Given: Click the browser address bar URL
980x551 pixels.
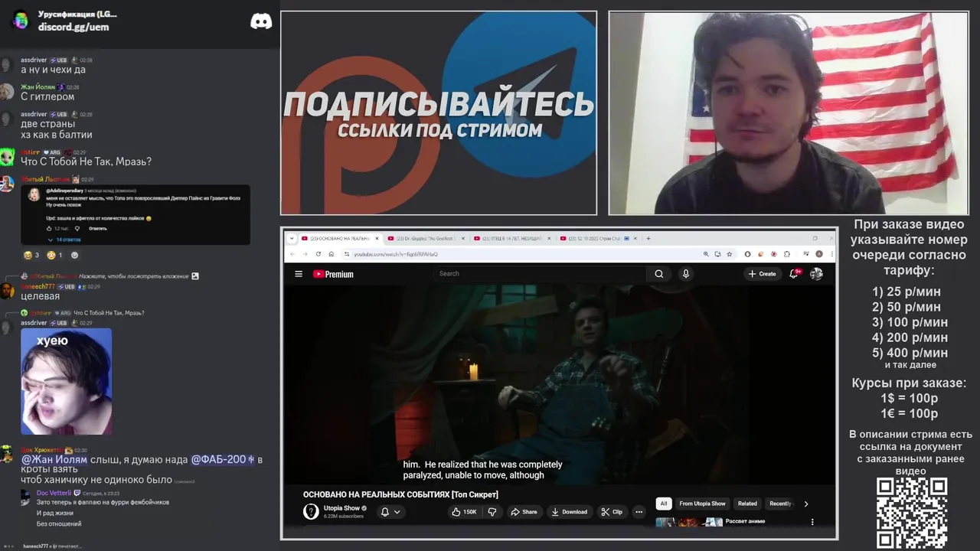Looking at the screenshot, I should point(396,254).
